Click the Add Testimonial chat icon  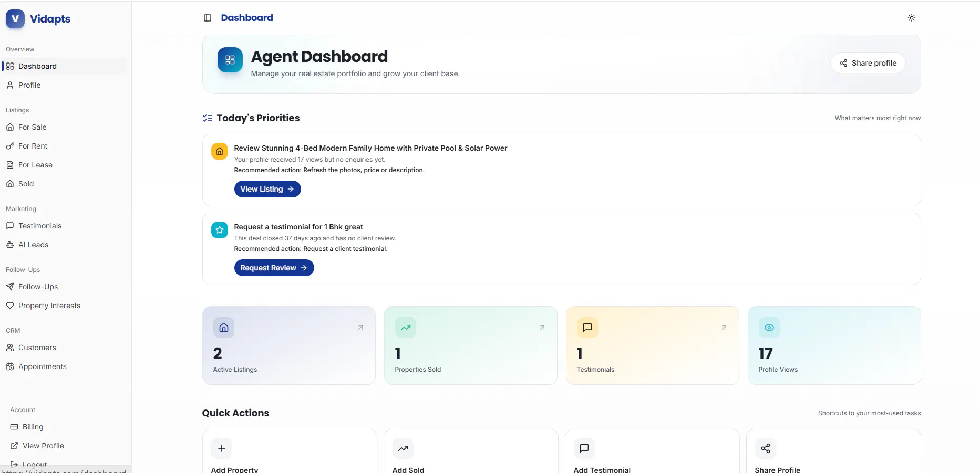[x=584, y=448]
